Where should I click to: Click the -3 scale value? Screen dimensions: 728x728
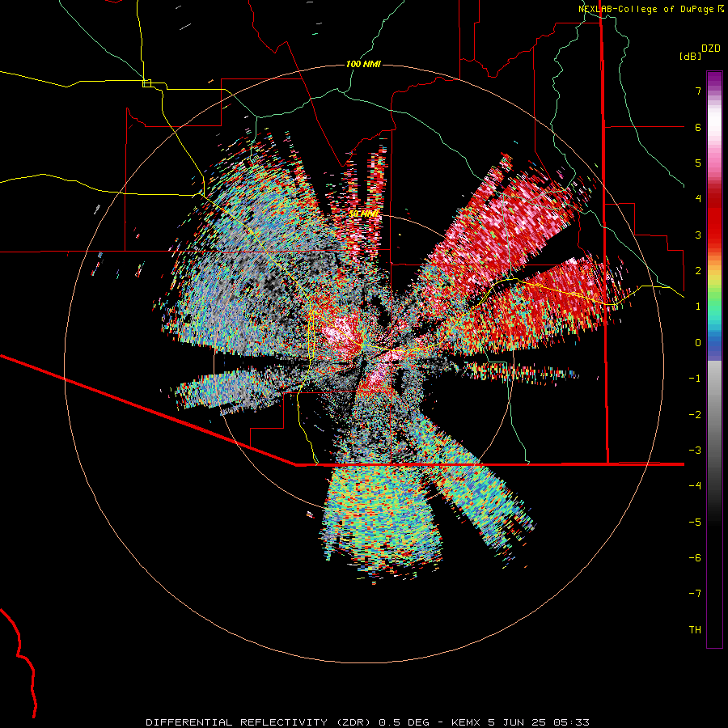(695, 451)
